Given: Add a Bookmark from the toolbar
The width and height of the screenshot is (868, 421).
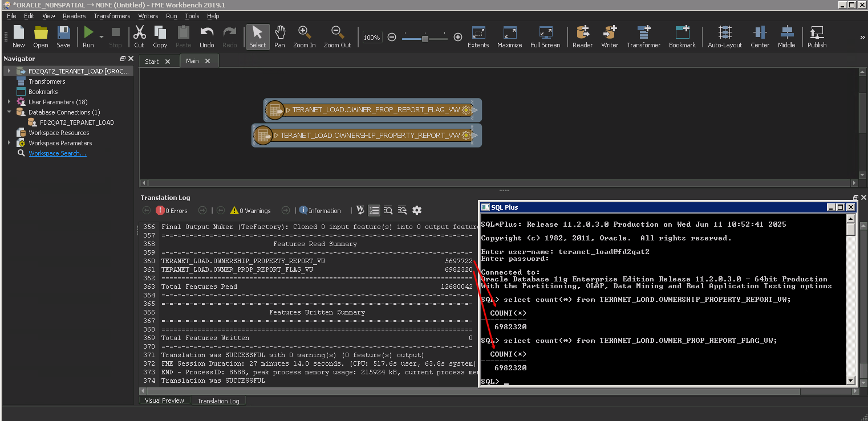Looking at the screenshot, I should 682,36.
